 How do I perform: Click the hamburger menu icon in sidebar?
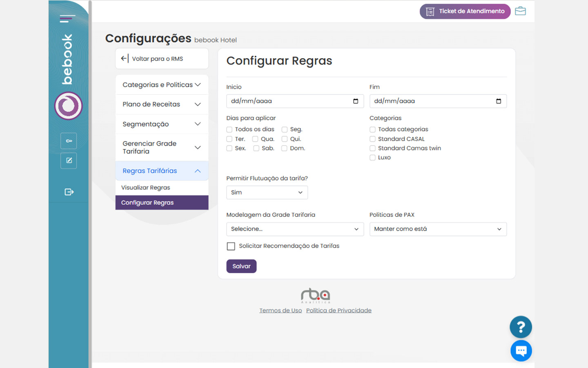(x=67, y=18)
